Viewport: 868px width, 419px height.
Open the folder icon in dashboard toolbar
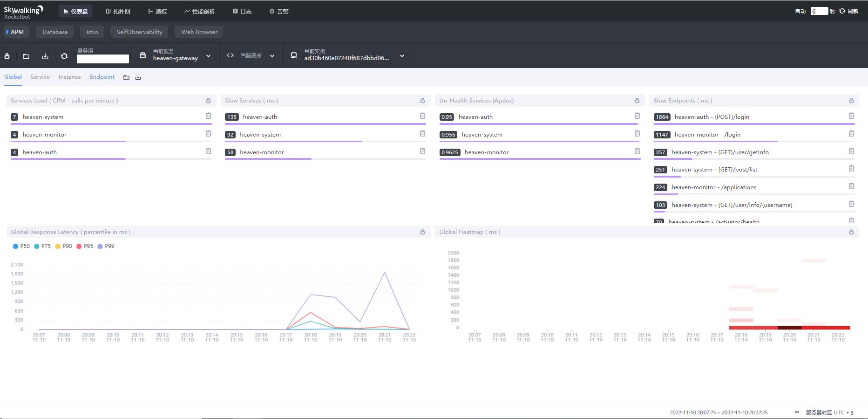pos(26,56)
